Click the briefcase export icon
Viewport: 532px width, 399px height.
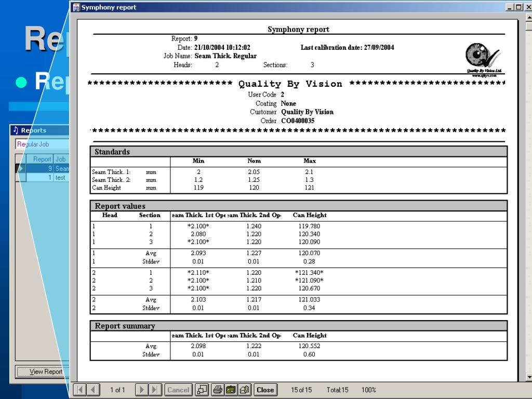click(231, 390)
